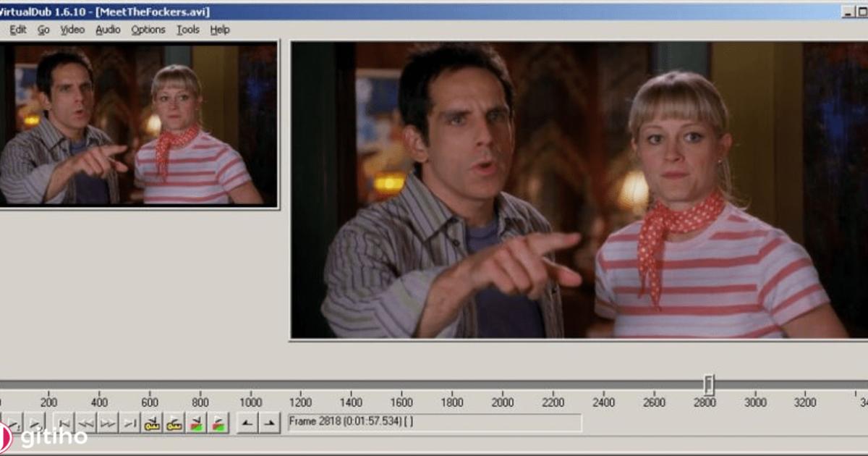Go to next key frame

click(x=174, y=423)
